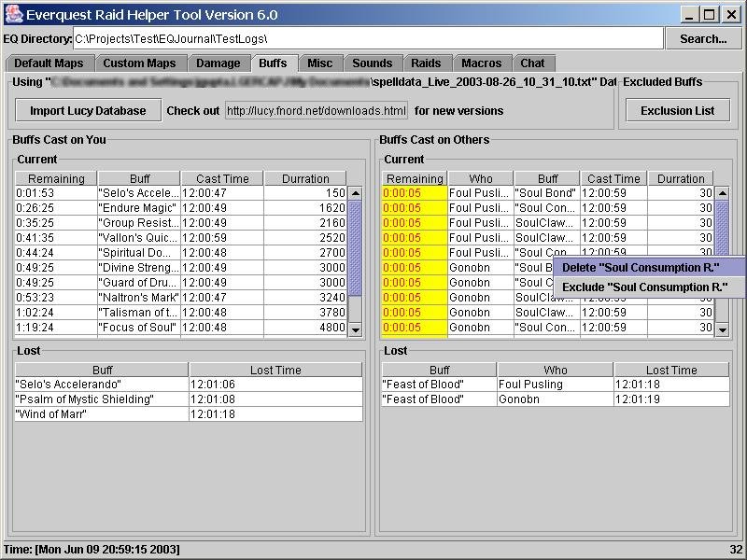
Task: Select the "Spiritual Do..." buff row
Action: tap(180, 253)
